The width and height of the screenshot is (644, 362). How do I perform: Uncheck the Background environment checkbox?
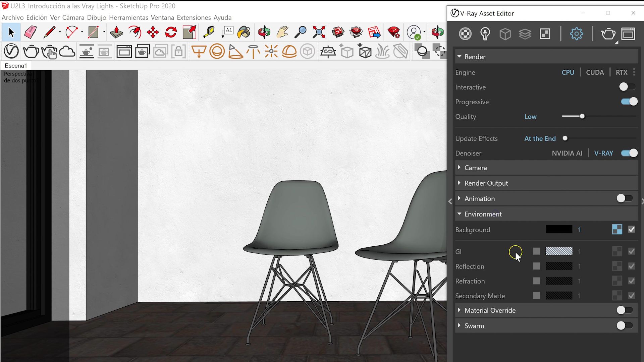click(631, 230)
